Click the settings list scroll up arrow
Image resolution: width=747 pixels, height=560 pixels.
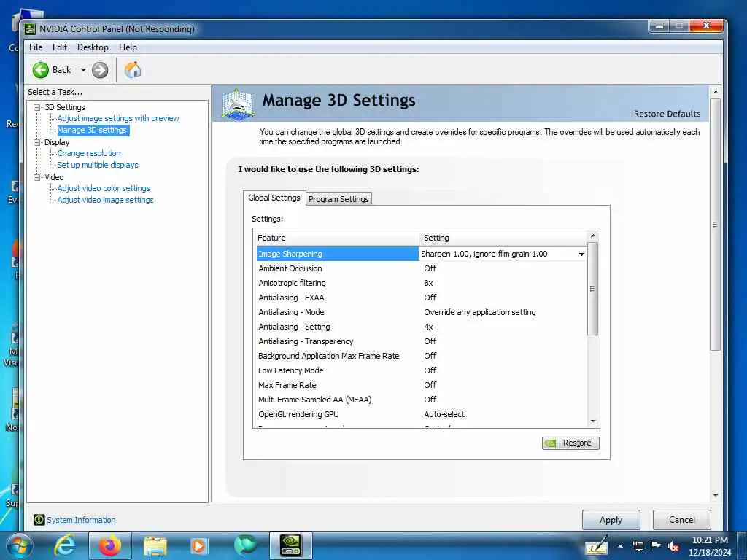click(592, 236)
